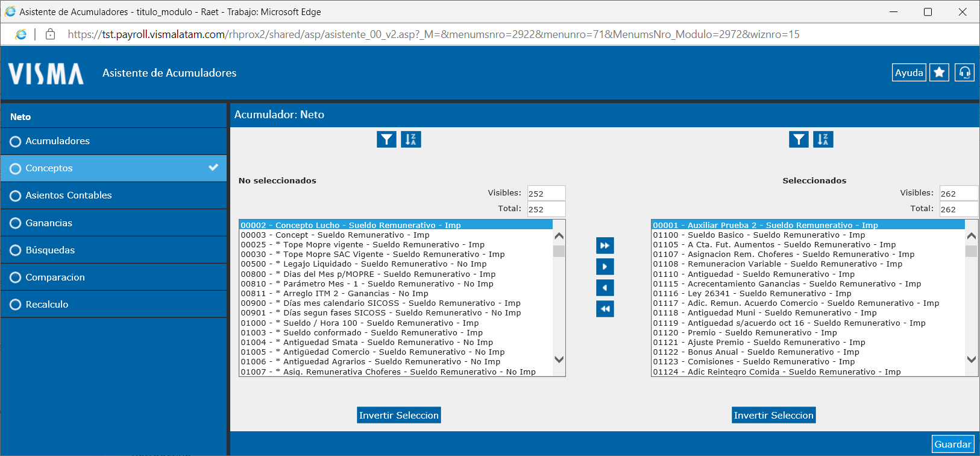Open filter for Seleccionados list
The width and height of the screenshot is (980, 456).
pos(799,139)
